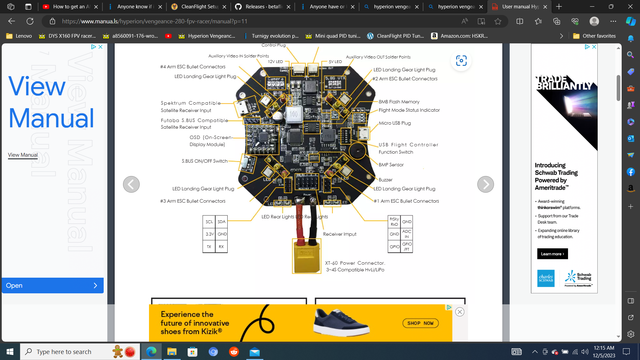The height and width of the screenshot is (360, 640).
Task: Click Learn more on Schwab ad
Action: click(552, 254)
